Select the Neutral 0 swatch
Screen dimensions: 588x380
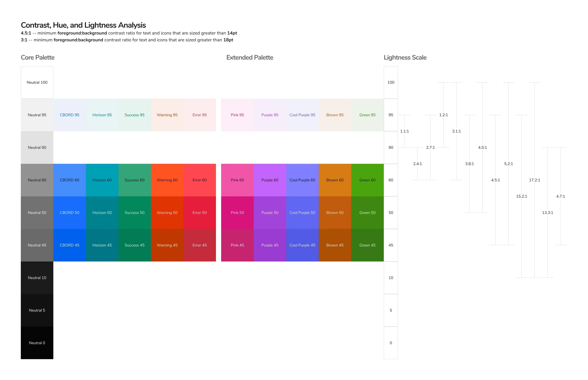pos(37,343)
